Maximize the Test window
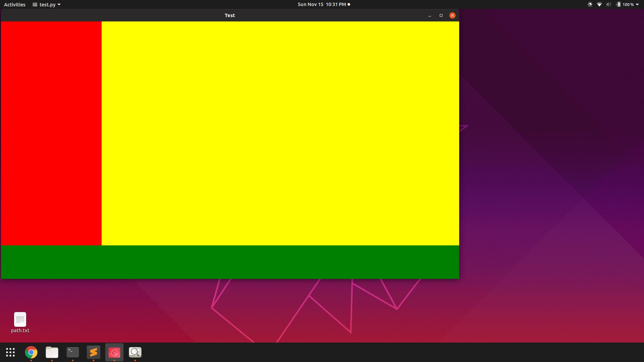 pos(441,15)
